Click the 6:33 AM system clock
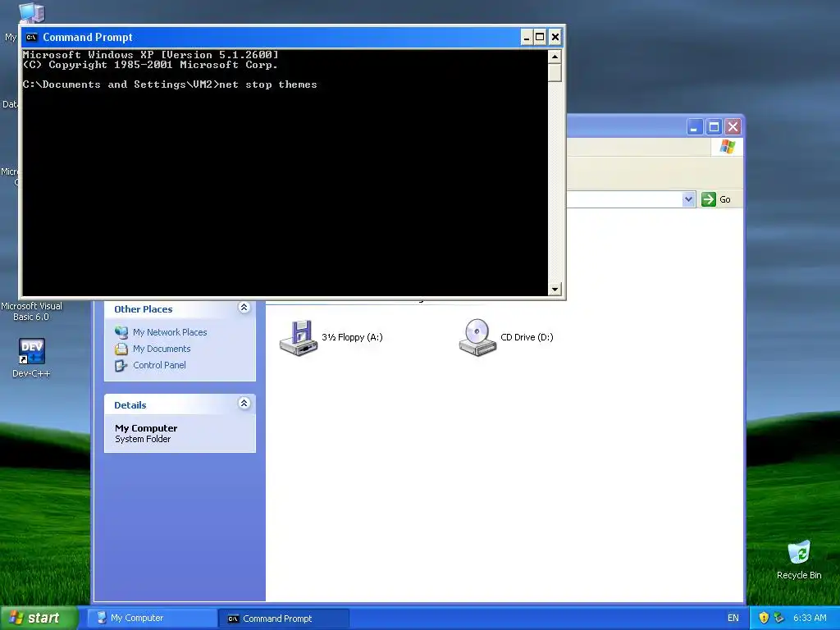 pyautogui.click(x=810, y=619)
